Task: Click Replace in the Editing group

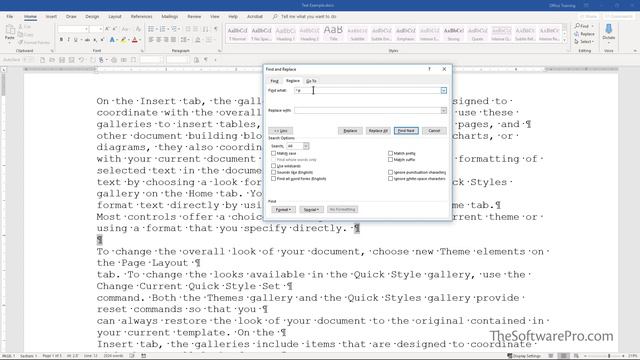Action: click(584, 34)
